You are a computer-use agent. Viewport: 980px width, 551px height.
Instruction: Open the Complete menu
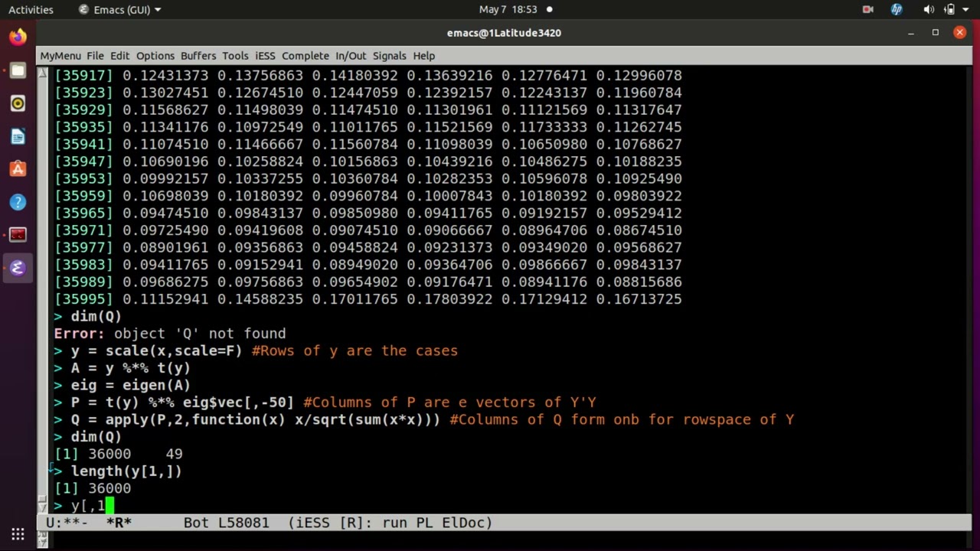[305, 56]
